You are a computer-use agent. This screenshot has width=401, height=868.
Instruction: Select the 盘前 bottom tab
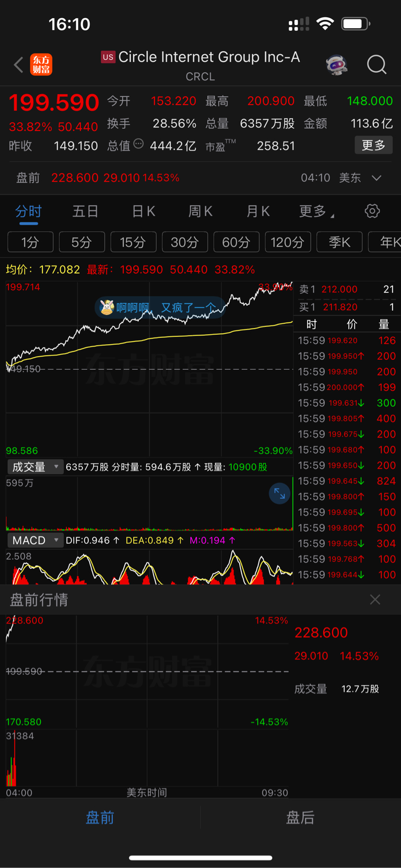coord(100,817)
